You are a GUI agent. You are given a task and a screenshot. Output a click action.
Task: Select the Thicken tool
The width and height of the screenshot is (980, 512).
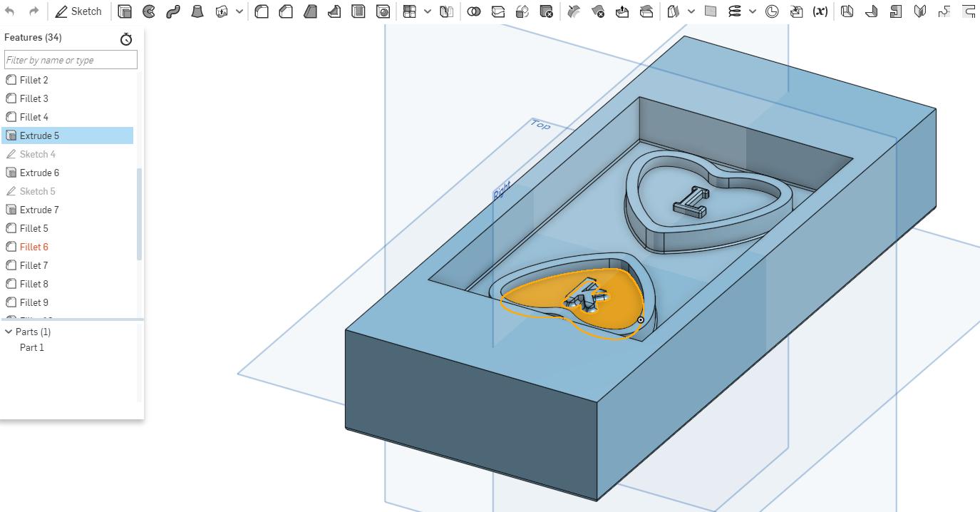222,11
